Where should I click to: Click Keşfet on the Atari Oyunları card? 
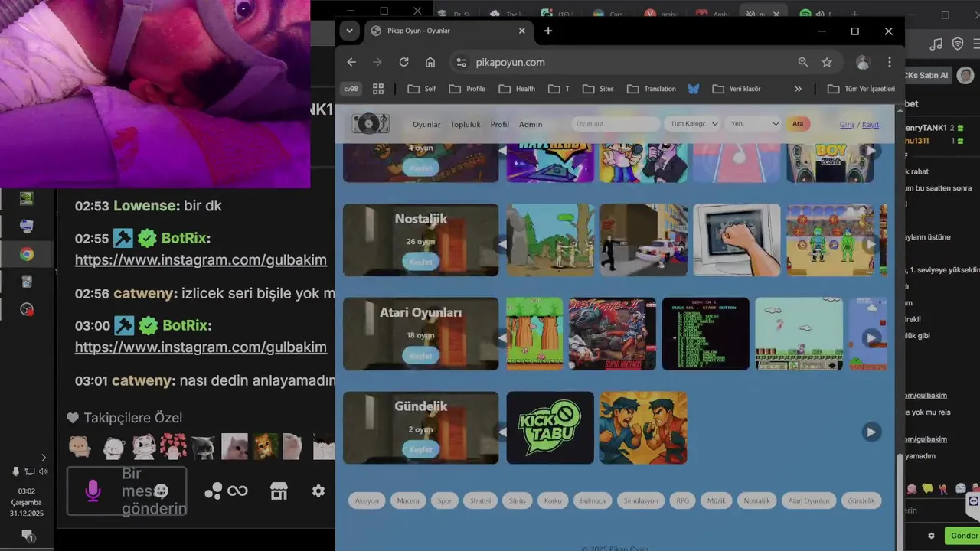[420, 356]
